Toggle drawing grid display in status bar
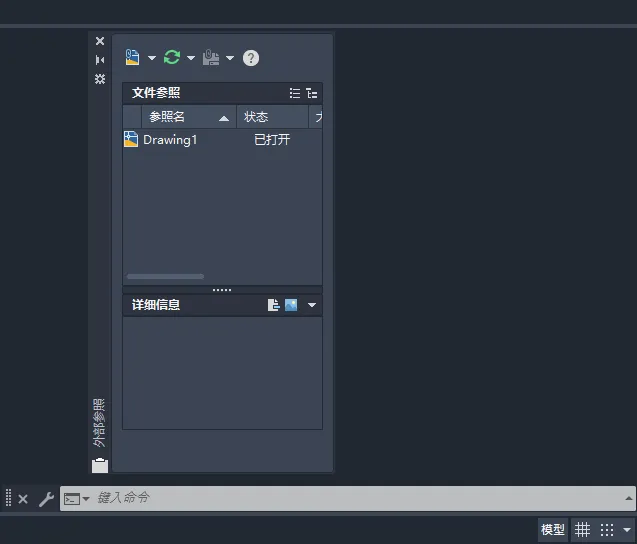The width and height of the screenshot is (637, 544). point(582,529)
